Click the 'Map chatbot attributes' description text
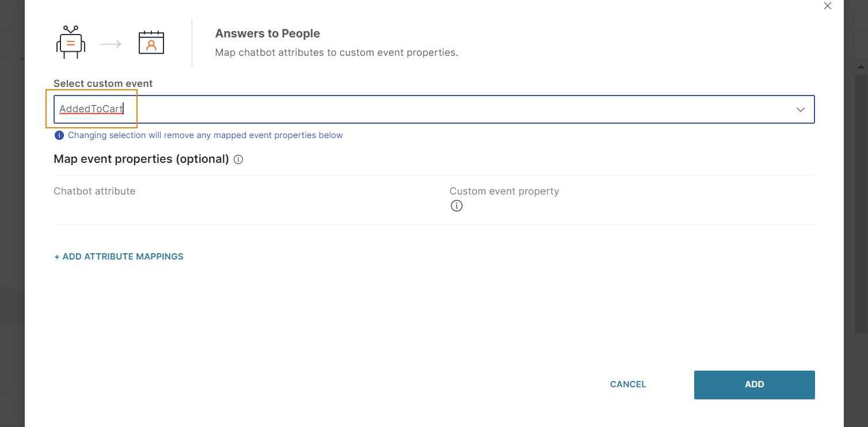 coord(336,53)
